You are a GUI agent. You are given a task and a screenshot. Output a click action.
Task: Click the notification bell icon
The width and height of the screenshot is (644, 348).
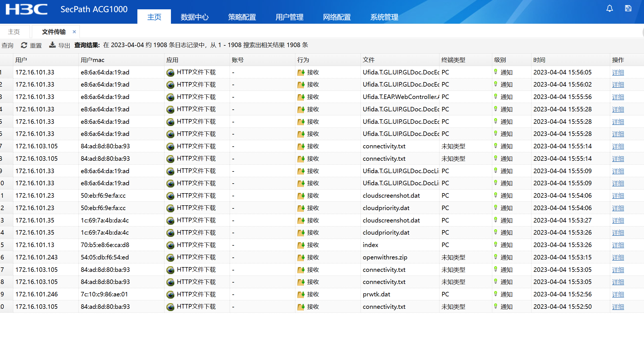609,8
